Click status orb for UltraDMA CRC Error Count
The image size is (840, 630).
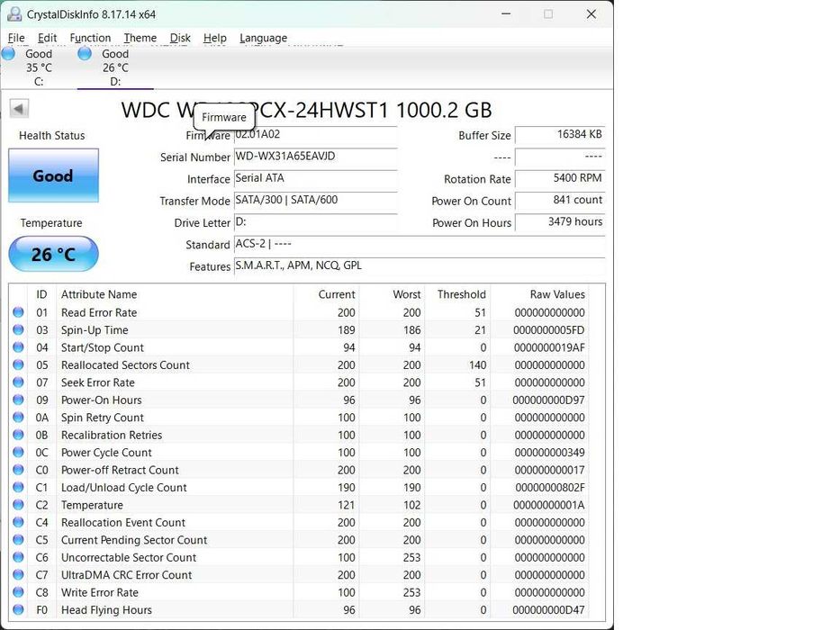pos(18,574)
